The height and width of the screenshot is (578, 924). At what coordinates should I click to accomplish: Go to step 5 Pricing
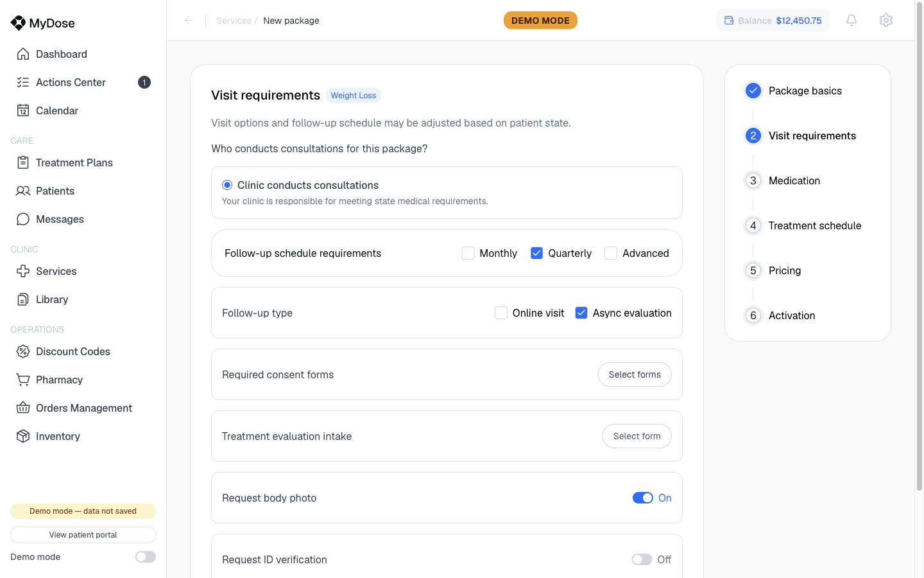(x=785, y=270)
